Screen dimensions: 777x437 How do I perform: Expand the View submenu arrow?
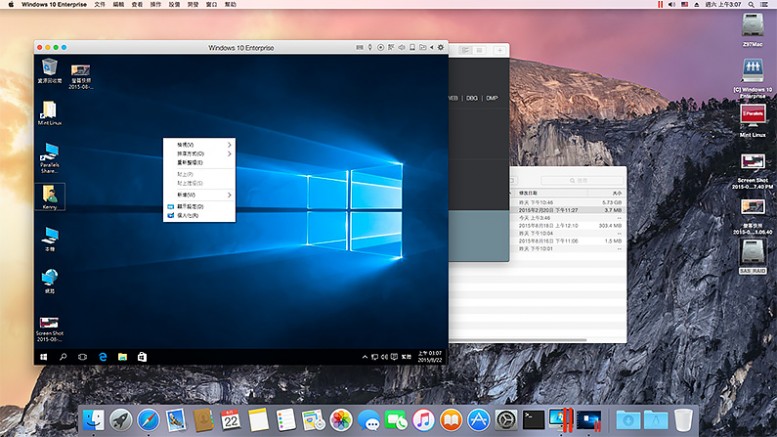point(229,145)
